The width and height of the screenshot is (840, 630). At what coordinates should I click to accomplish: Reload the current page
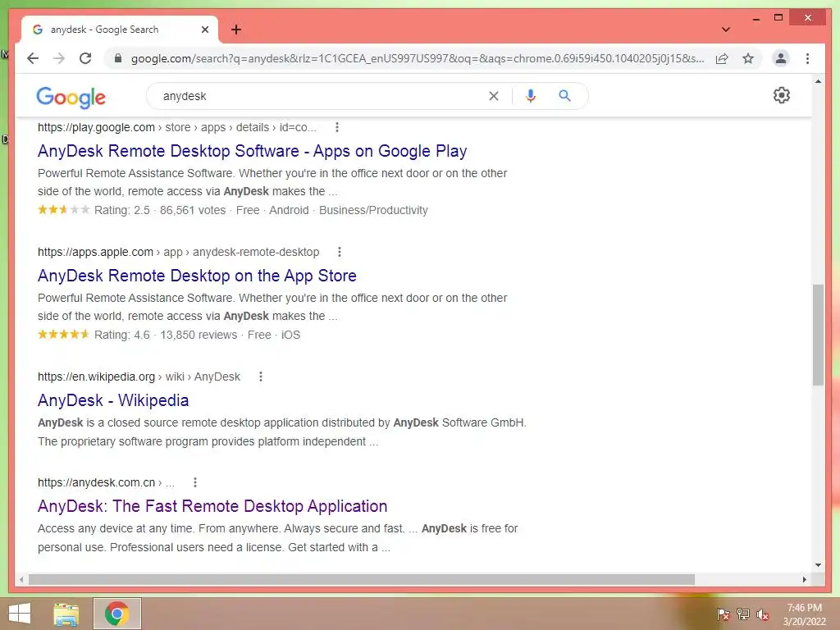coord(85,58)
